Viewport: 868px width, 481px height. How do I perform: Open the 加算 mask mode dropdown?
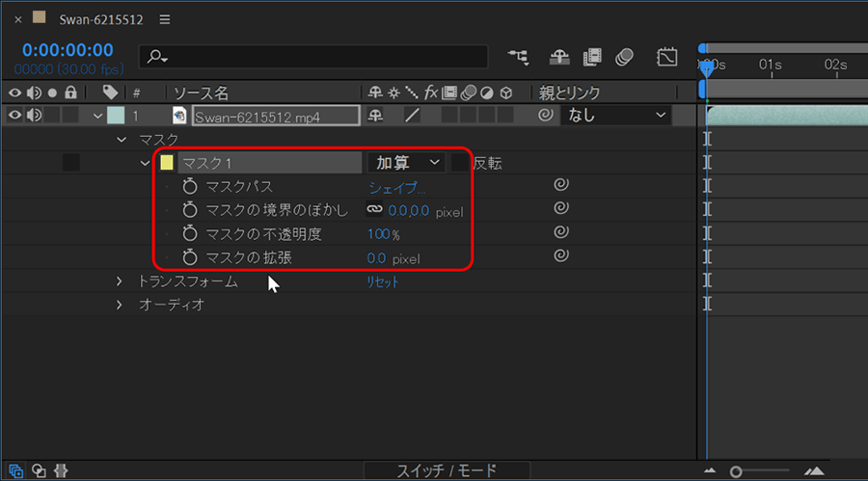(x=406, y=163)
